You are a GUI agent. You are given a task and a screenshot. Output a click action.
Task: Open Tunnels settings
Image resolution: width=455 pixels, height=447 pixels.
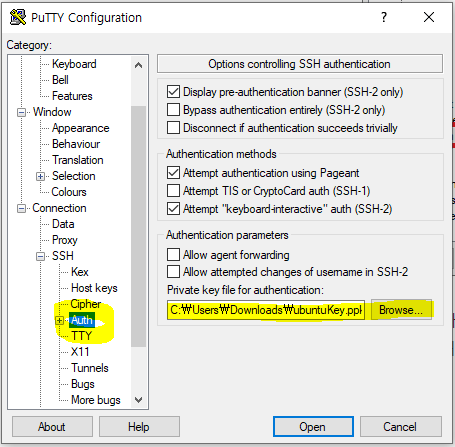90,368
